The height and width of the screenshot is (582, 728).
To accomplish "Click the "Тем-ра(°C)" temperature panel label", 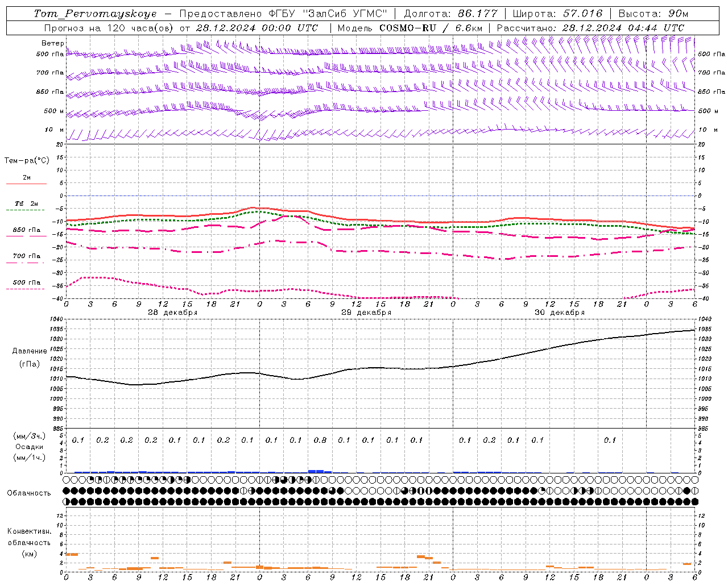I will tap(27, 161).
